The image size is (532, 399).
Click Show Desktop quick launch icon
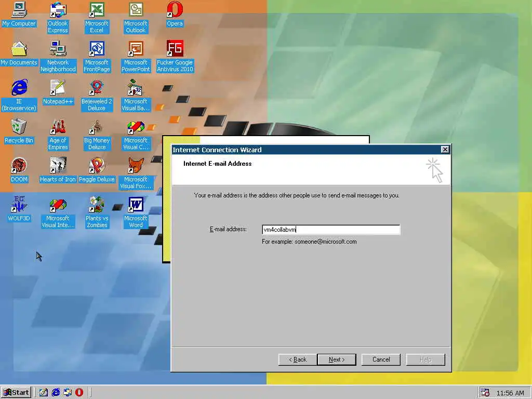point(44,393)
